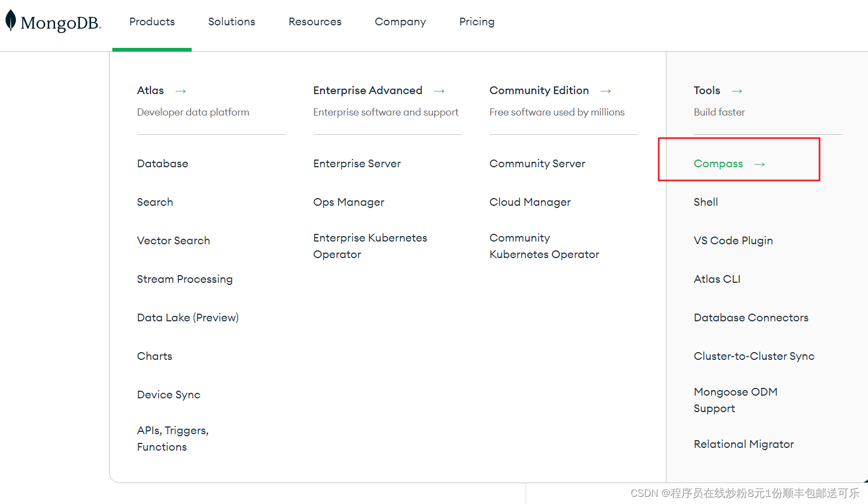The image size is (868, 504).
Task: Open the Solutions menu
Action: point(231,21)
